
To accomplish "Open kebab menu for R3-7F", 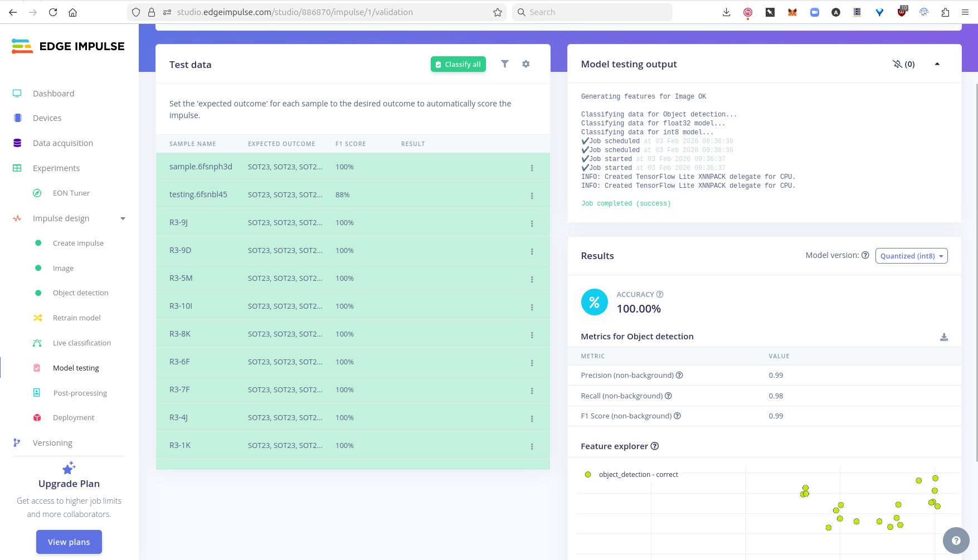I will click(532, 391).
